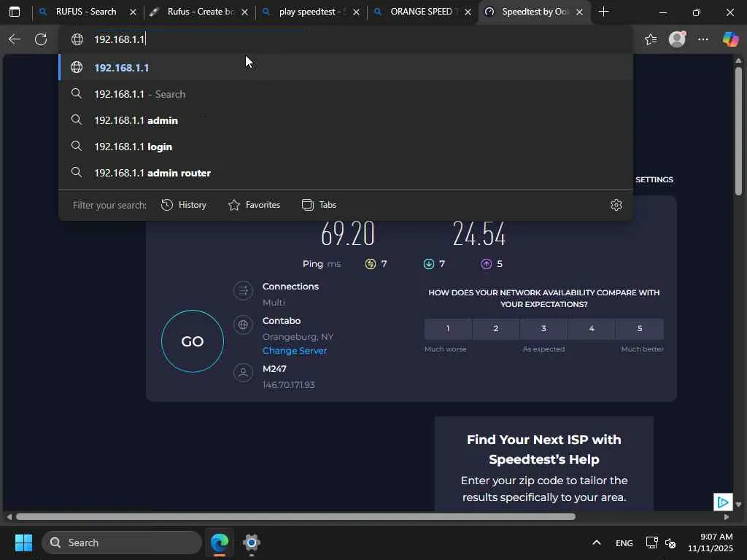The width and height of the screenshot is (747, 560).
Task: Reload the page with refresh icon
Action: pos(41,39)
